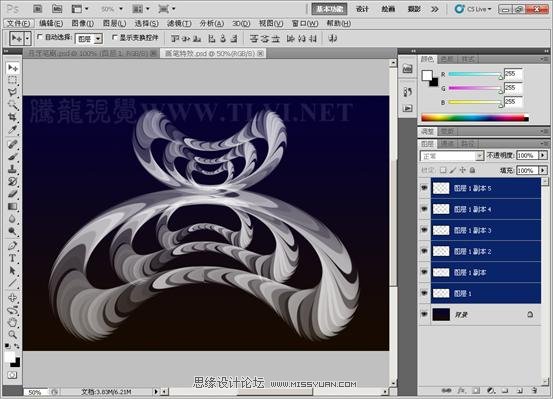Switch to the 设计 workspace

(362, 9)
